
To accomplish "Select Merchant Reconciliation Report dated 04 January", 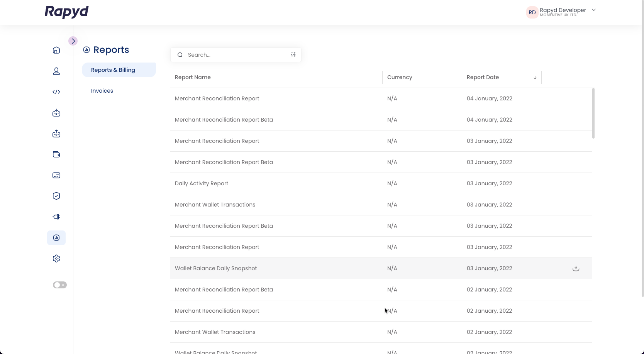I will pos(381,98).
